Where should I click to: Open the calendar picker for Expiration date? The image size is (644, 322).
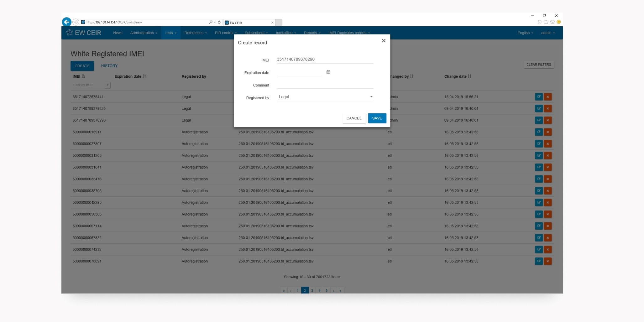(328, 72)
